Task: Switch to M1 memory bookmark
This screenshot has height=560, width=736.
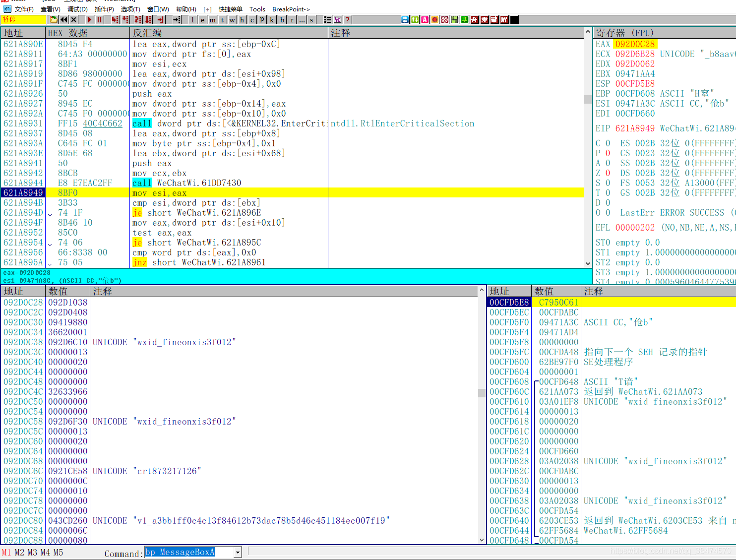Action: 6,553
